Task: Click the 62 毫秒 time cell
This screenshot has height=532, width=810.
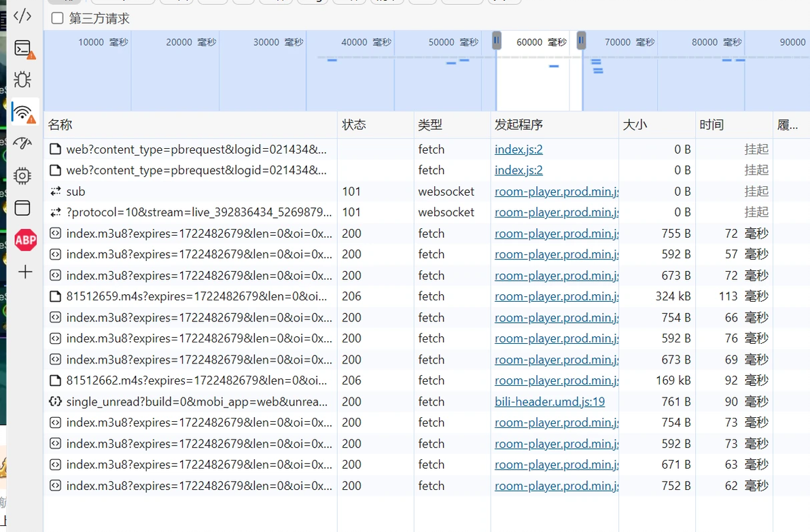Action: pyautogui.click(x=746, y=486)
